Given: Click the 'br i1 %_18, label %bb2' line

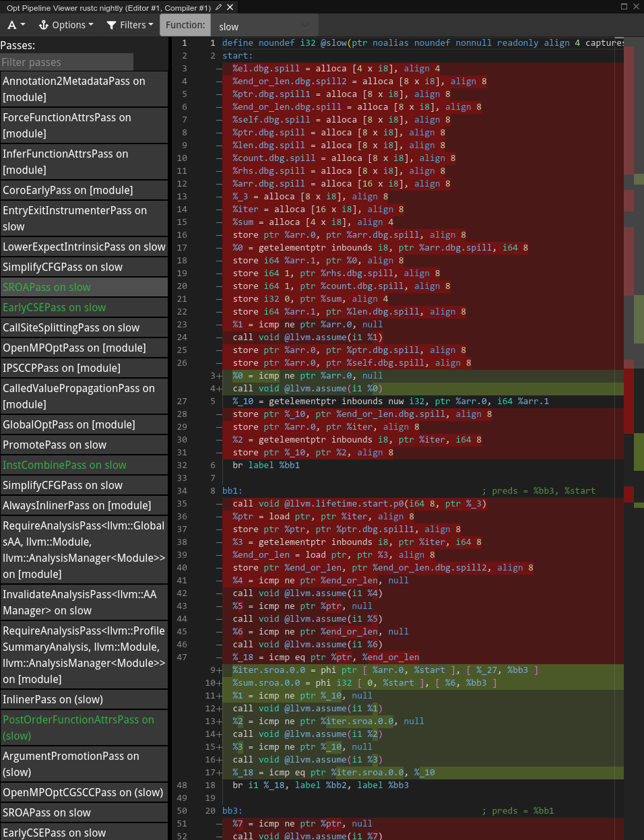Looking at the screenshot, I should pos(321,785).
